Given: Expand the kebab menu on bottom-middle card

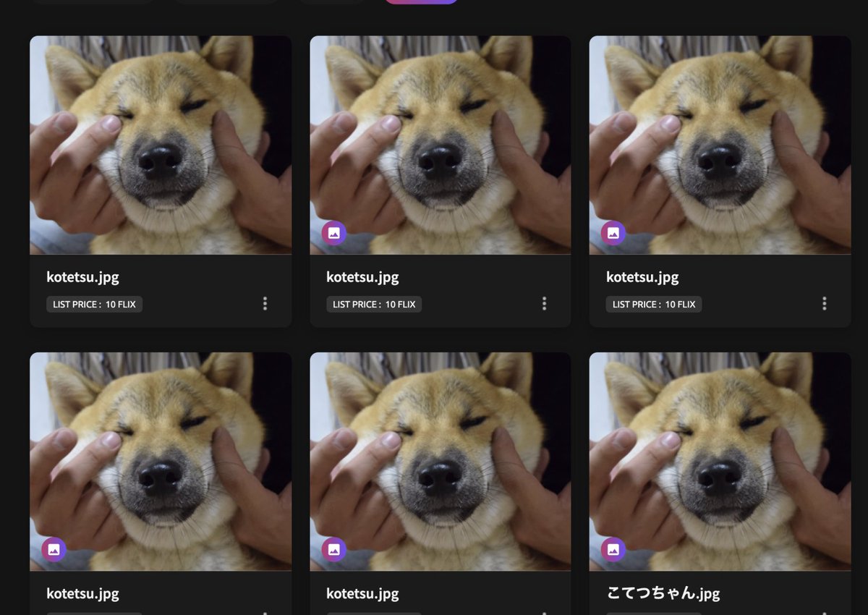Looking at the screenshot, I should (x=544, y=611).
